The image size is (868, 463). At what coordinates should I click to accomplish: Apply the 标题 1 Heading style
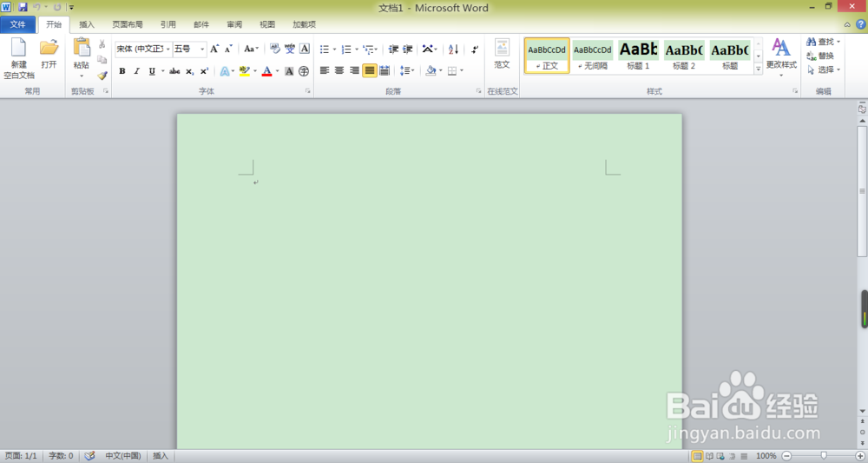coord(638,56)
